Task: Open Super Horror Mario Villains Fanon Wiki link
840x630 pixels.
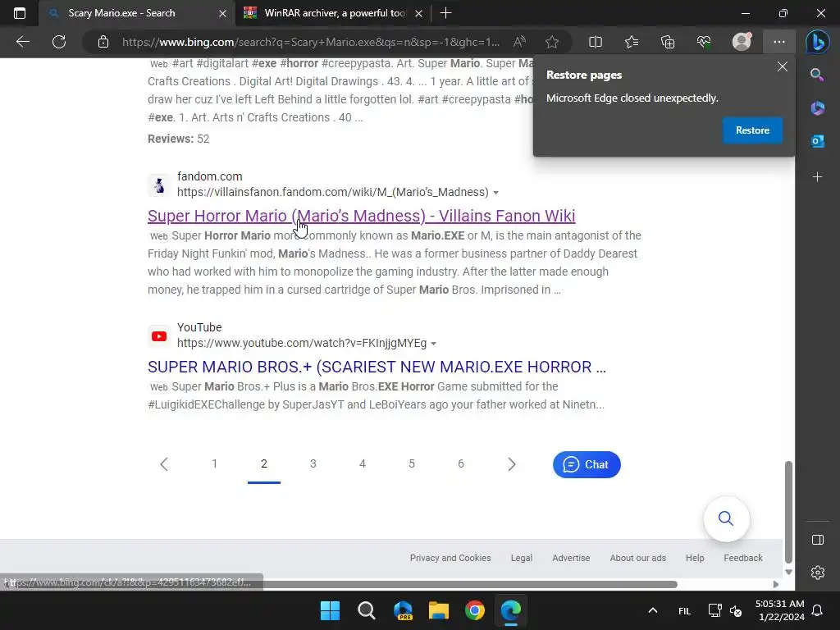Action: click(x=361, y=216)
